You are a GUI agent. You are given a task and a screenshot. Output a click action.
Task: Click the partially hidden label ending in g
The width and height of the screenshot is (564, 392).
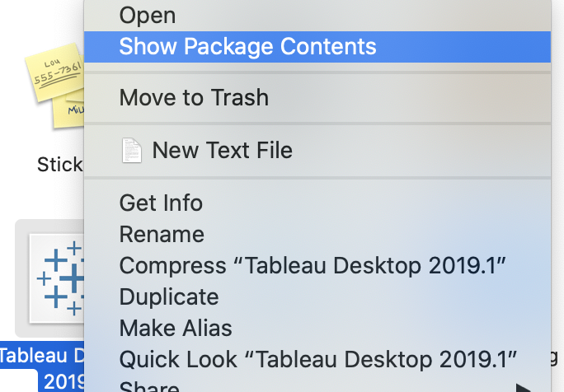click(556, 357)
